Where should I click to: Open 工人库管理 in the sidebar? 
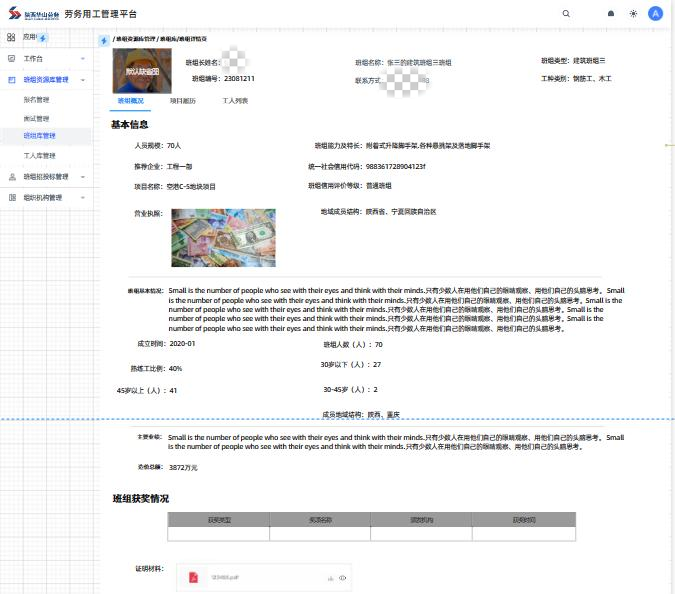pos(40,155)
